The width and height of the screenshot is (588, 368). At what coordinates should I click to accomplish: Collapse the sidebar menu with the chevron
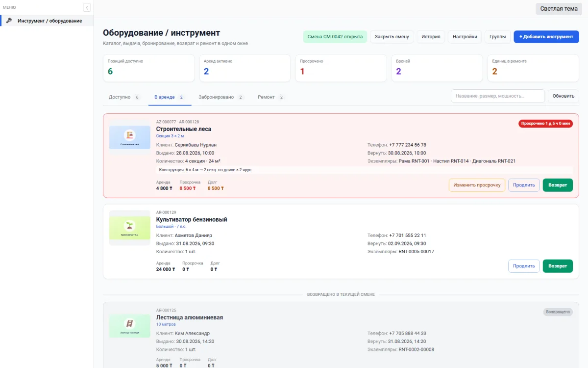87,7
